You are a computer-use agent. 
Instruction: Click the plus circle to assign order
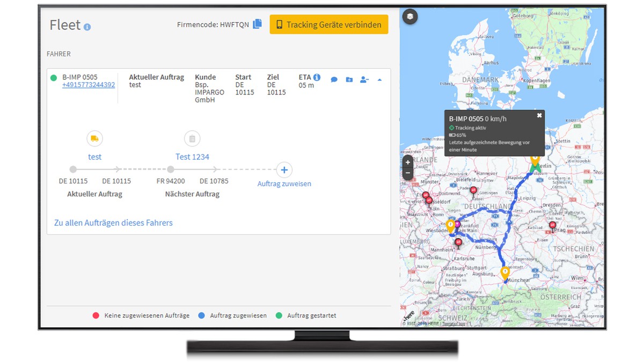click(284, 170)
